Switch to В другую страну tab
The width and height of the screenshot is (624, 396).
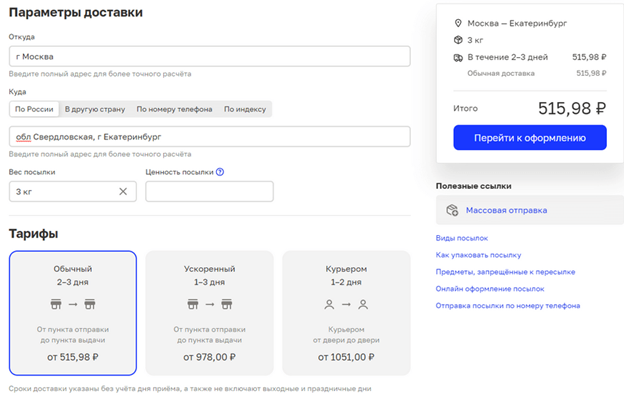pos(95,109)
